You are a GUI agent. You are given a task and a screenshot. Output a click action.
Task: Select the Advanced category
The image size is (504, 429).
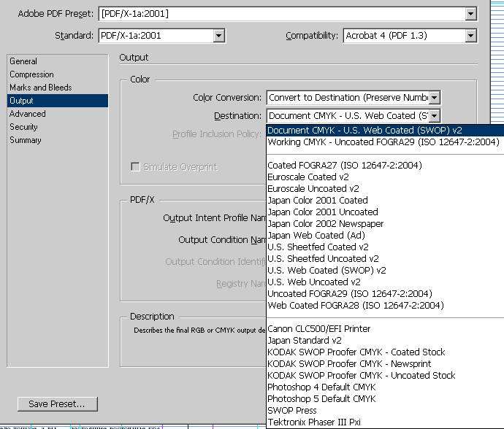(x=57, y=114)
